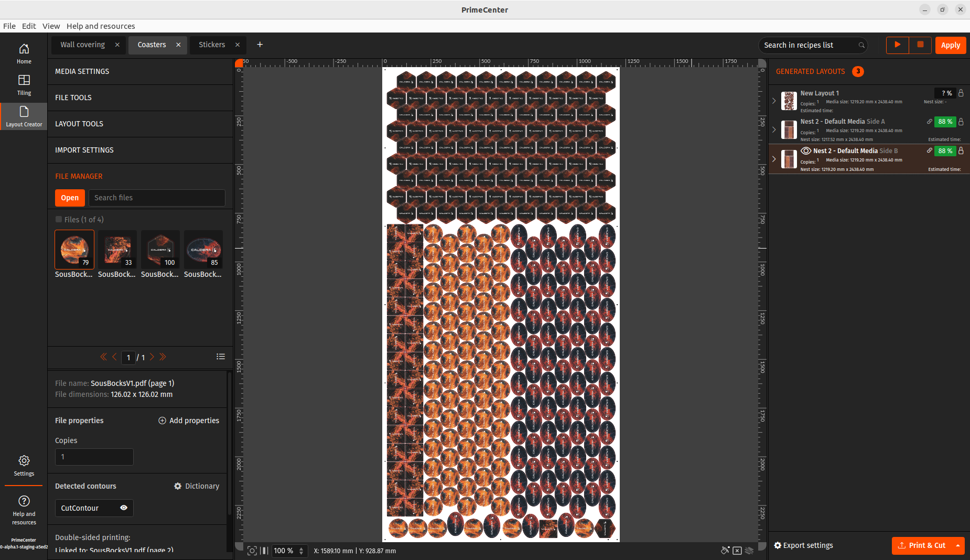Screen dimensions: 970x560
Task: Switch file manager to list view
Action: click(x=221, y=357)
